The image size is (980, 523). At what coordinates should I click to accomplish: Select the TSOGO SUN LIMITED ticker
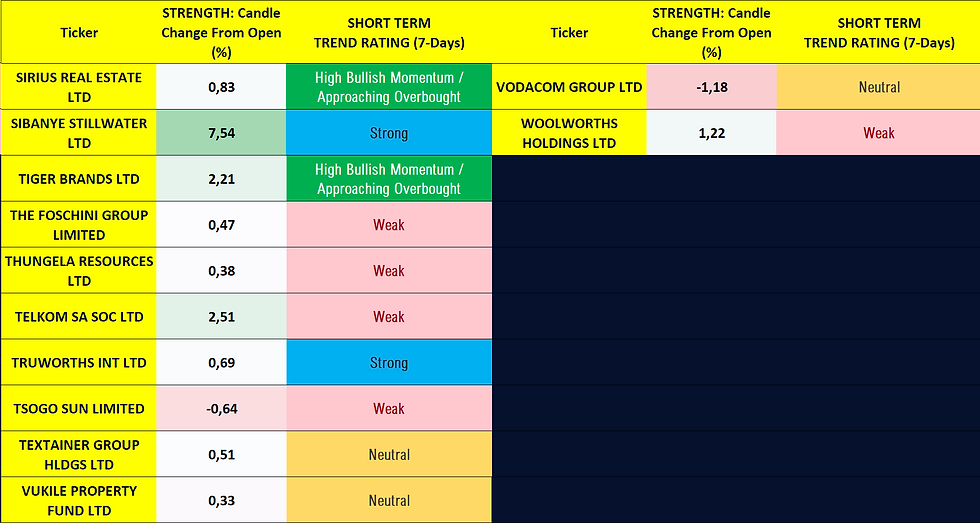click(x=79, y=409)
